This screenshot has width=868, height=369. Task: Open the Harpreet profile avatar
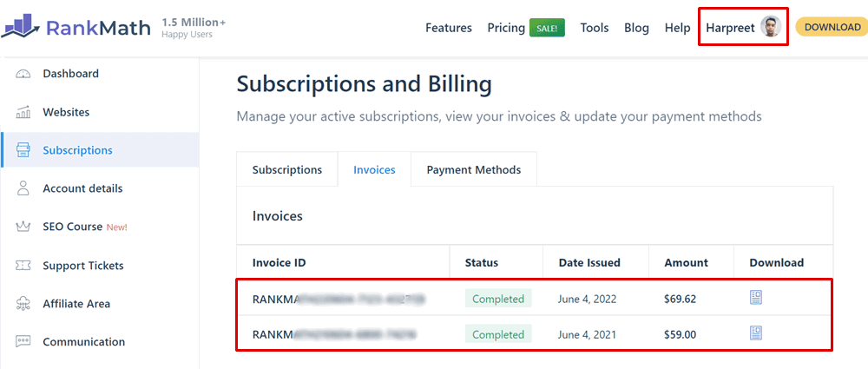770,27
